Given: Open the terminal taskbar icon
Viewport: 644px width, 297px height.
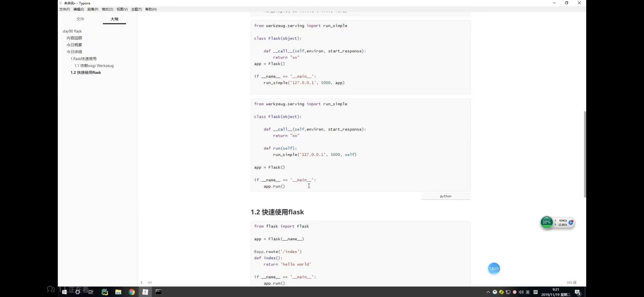Looking at the screenshot, I should (x=159, y=292).
